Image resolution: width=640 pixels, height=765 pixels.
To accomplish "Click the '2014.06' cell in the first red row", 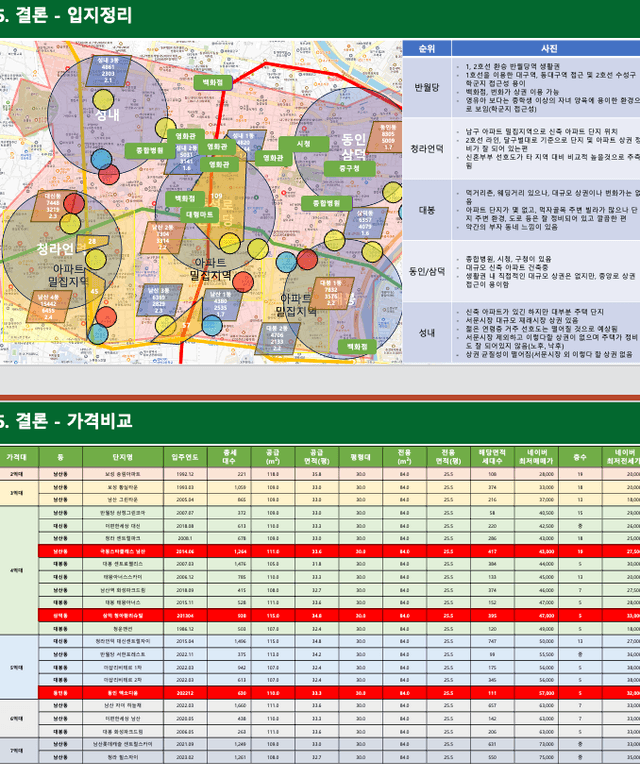I will [x=185, y=551].
